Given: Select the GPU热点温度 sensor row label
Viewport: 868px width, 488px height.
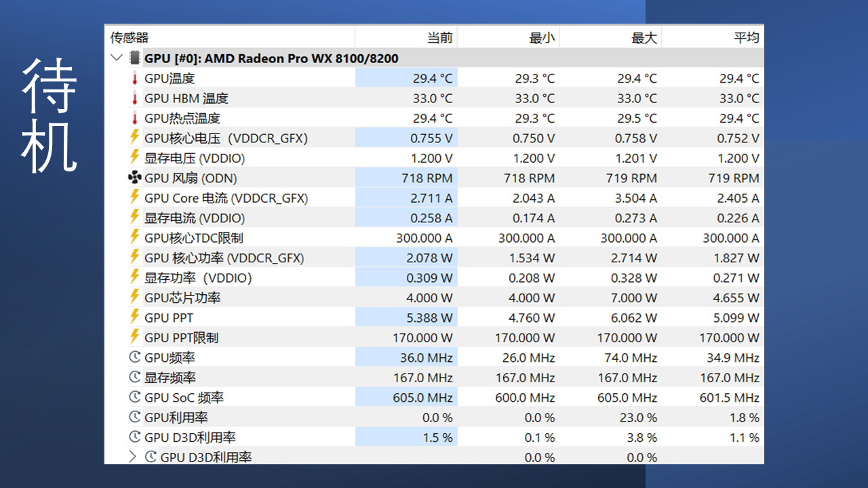Looking at the screenshot, I should [182, 118].
